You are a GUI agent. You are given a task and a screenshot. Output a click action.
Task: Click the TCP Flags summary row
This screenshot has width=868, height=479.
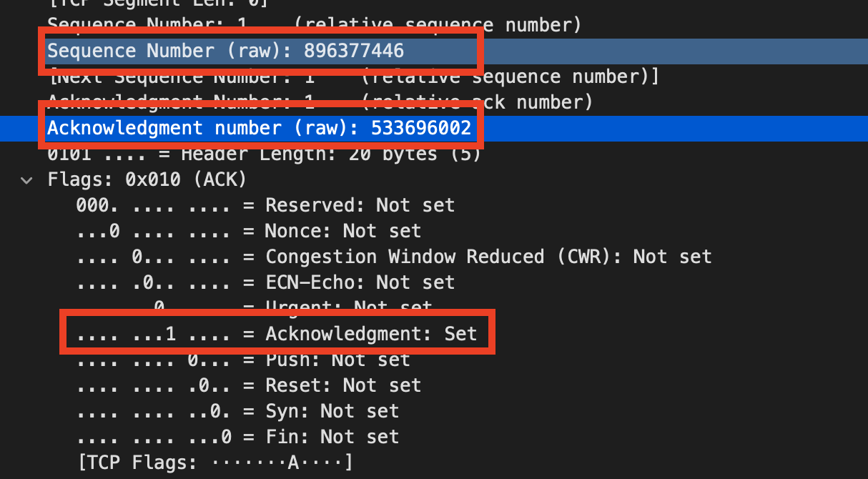pyautogui.click(x=214, y=462)
